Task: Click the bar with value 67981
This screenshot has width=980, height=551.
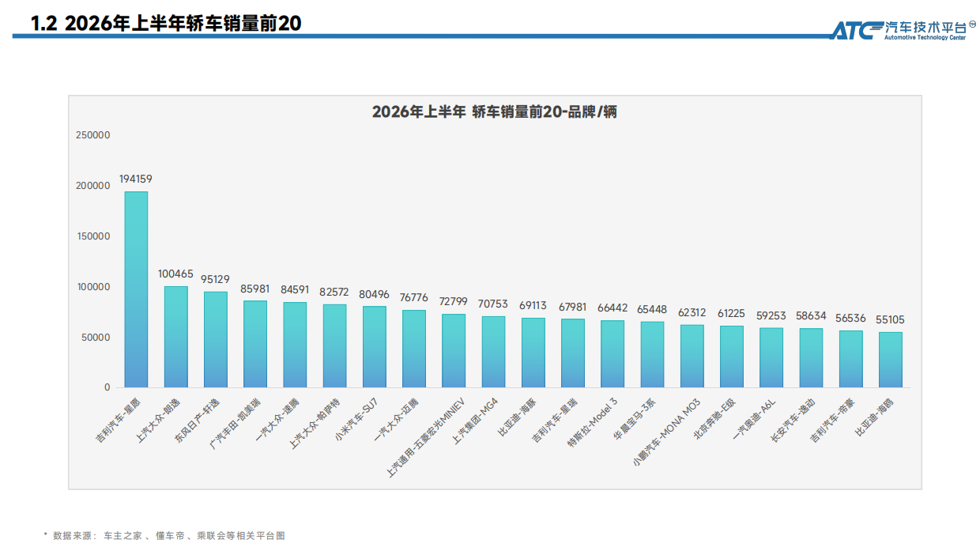Action: (573, 353)
